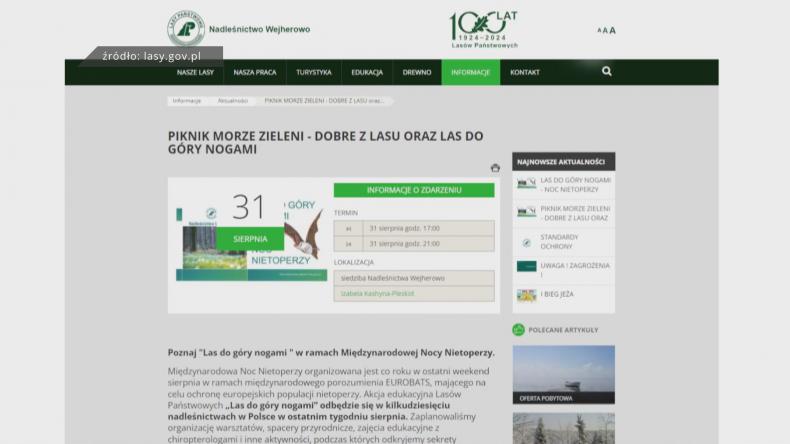Select the medium font size A

pos(605,30)
